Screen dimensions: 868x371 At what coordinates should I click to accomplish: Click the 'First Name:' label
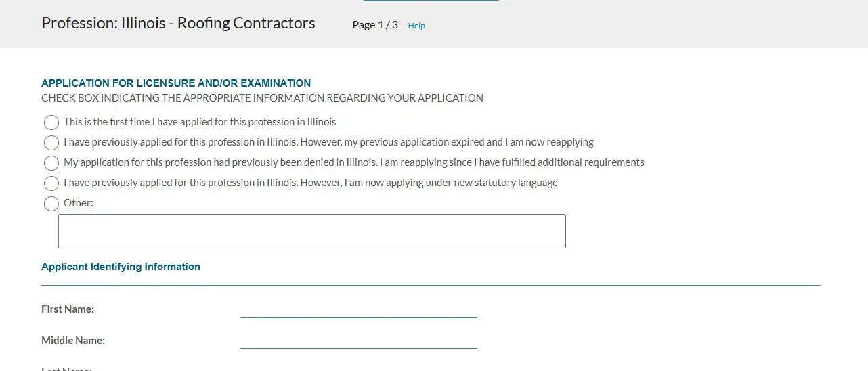(68, 309)
